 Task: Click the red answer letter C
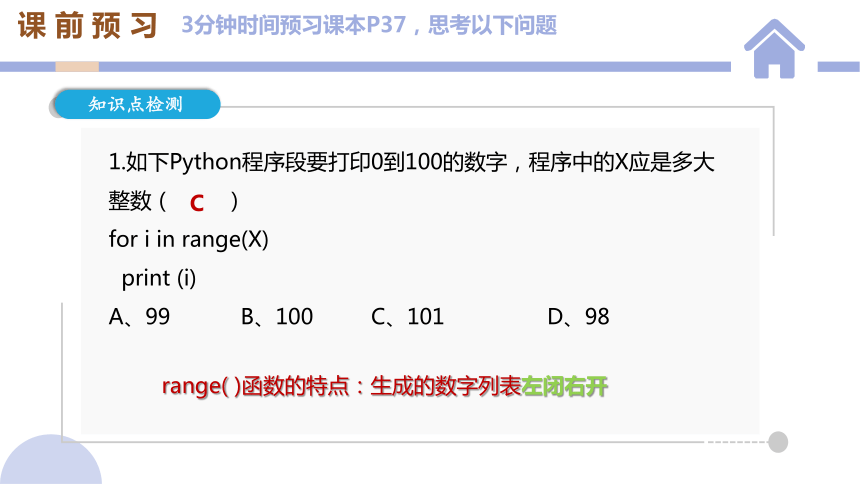point(197,204)
